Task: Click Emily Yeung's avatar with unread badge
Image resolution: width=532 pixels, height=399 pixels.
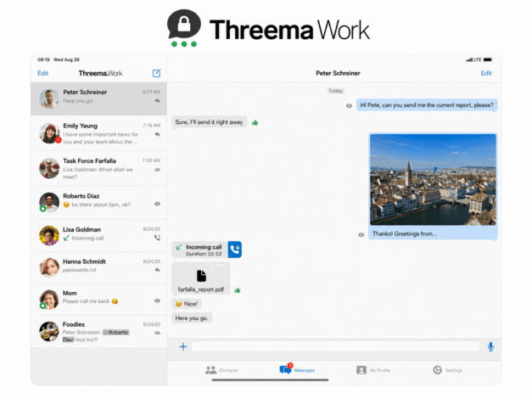Action: coord(49,133)
